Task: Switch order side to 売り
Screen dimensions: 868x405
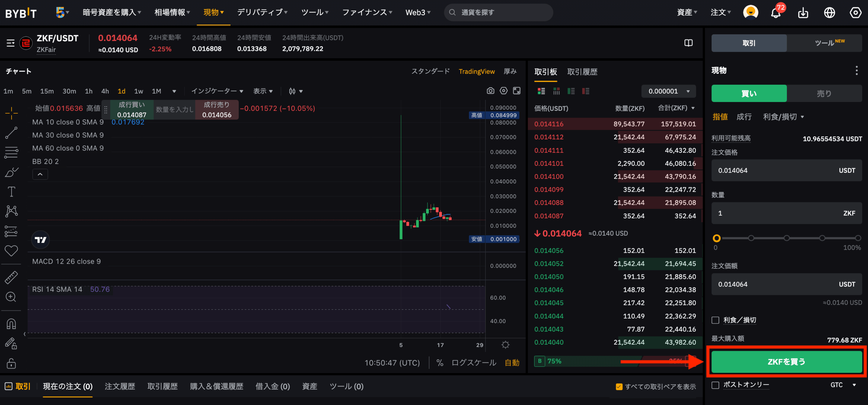Action: pos(824,94)
